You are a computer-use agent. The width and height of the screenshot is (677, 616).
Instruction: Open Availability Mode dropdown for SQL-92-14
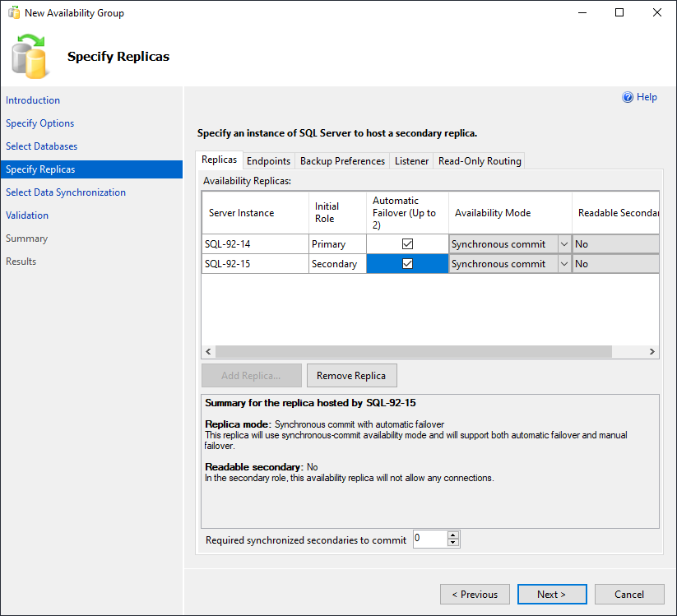(563, 244)
